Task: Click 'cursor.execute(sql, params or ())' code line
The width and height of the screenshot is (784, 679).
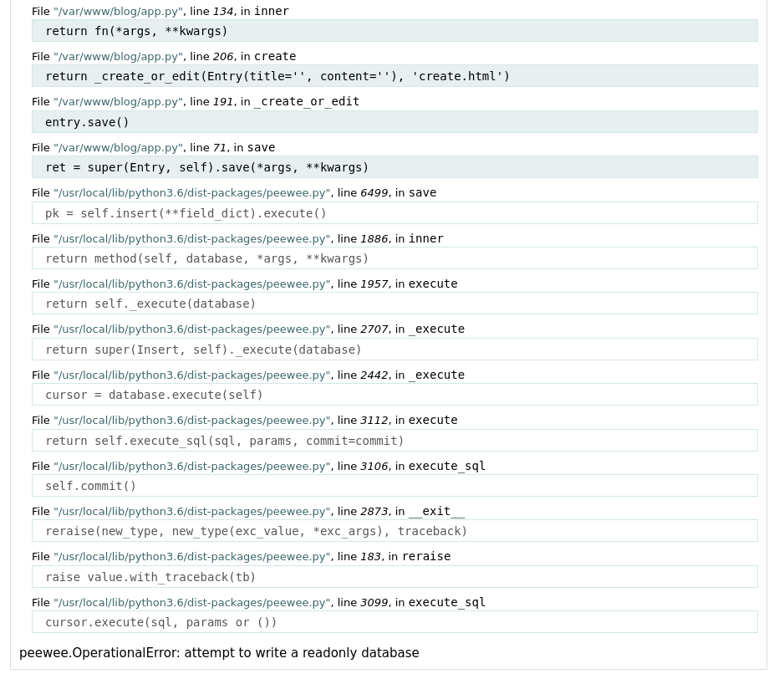Action: (395, 622)
